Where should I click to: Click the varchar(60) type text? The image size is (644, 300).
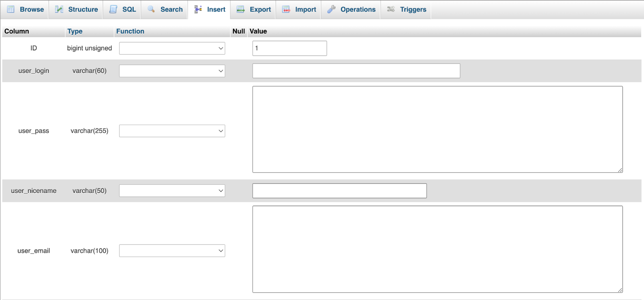point(89,71)
